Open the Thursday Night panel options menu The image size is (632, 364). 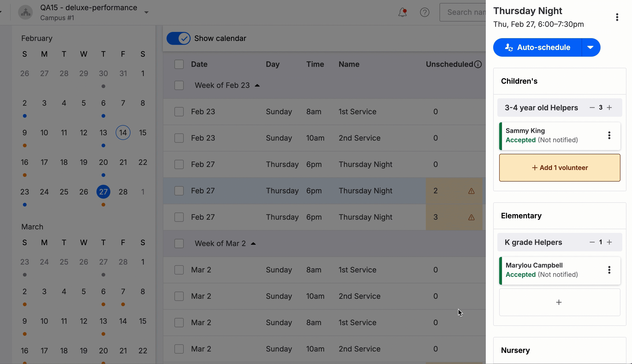coord(617,17)
